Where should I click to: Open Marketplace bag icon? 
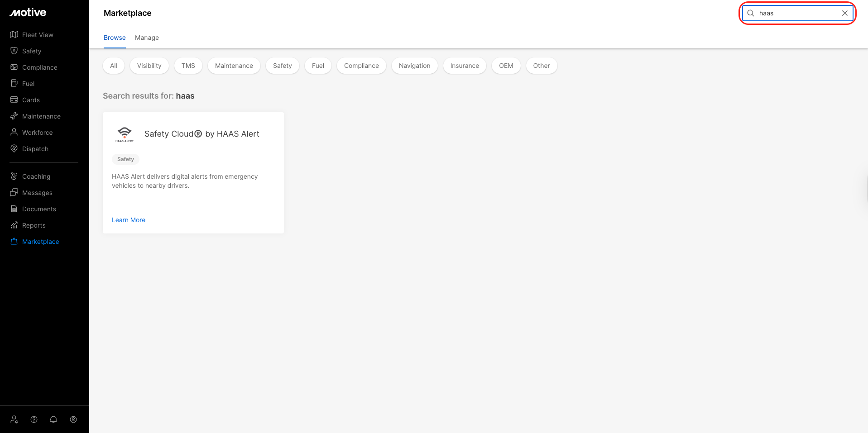coord(14,242)
